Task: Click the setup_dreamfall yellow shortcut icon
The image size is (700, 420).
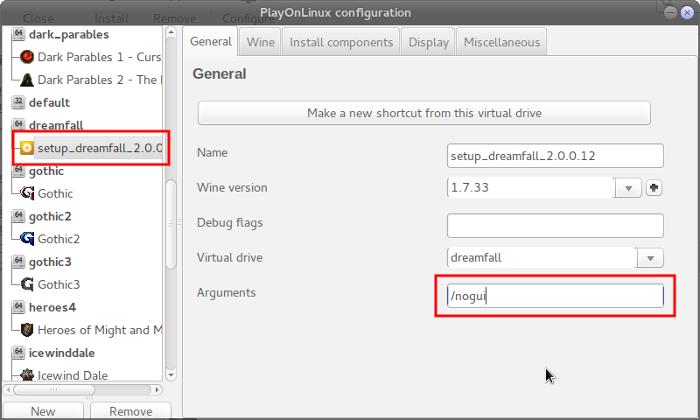Action: (27, 148)
